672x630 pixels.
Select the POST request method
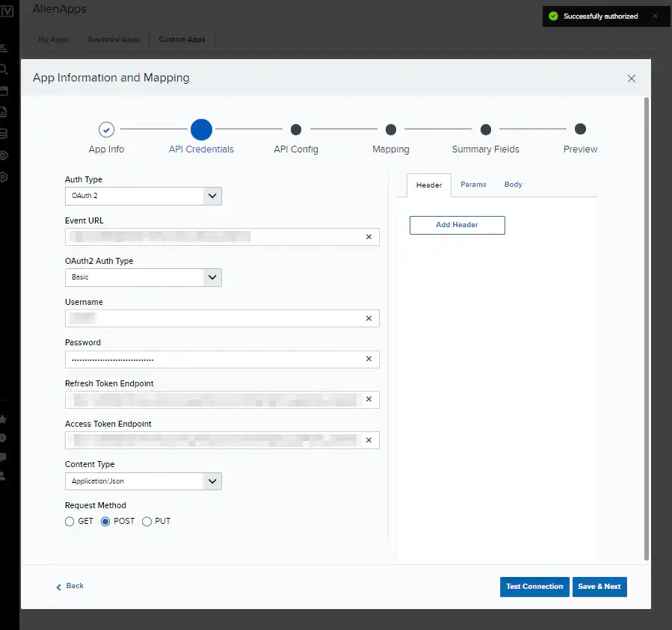click(x=105, y=522)
